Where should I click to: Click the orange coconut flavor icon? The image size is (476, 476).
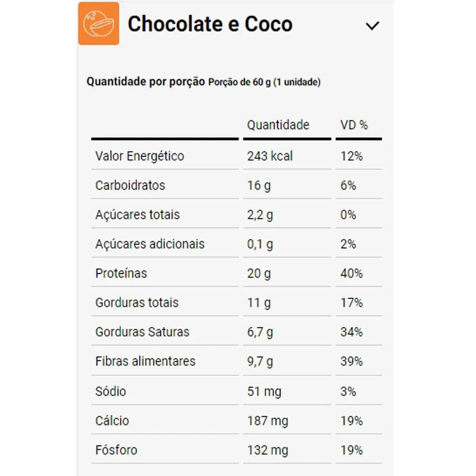click(x=99, y=24)
